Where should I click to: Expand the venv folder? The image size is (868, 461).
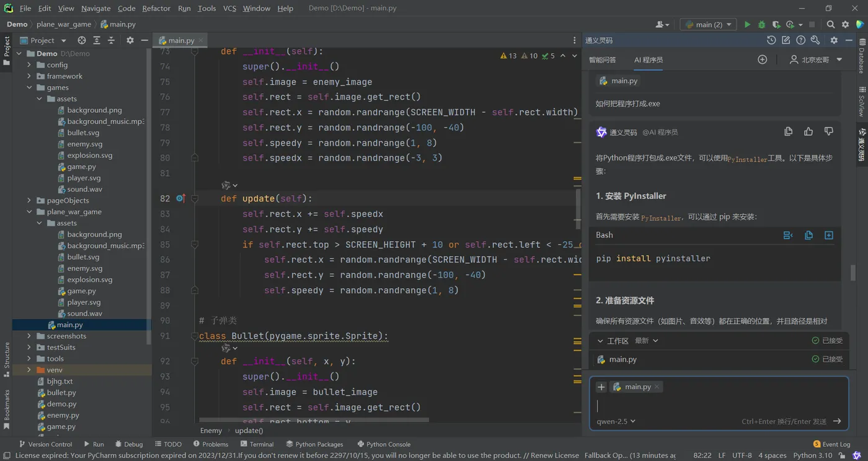pyautogui.click(x=29, y=370)
